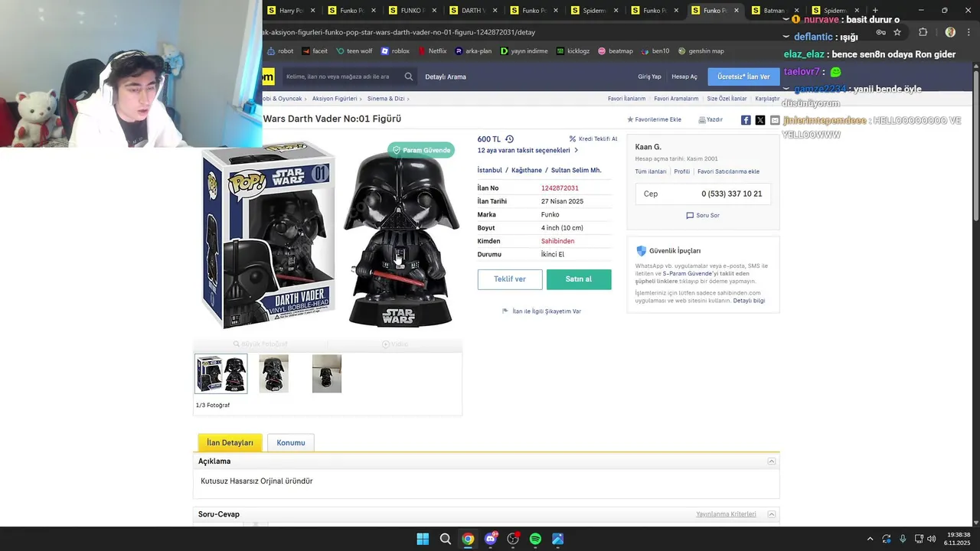Click Yayınlanma Kriterleri link

point(726,514)
